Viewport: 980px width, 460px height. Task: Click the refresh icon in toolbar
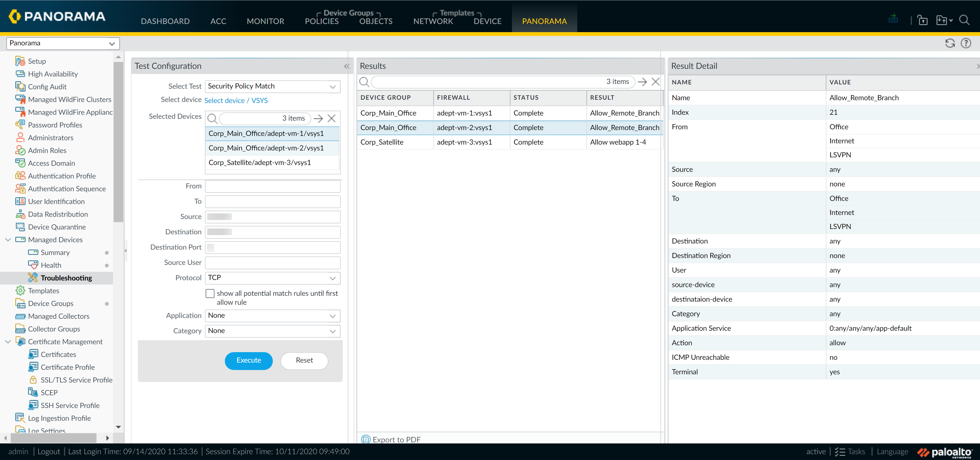pos(950,43)
